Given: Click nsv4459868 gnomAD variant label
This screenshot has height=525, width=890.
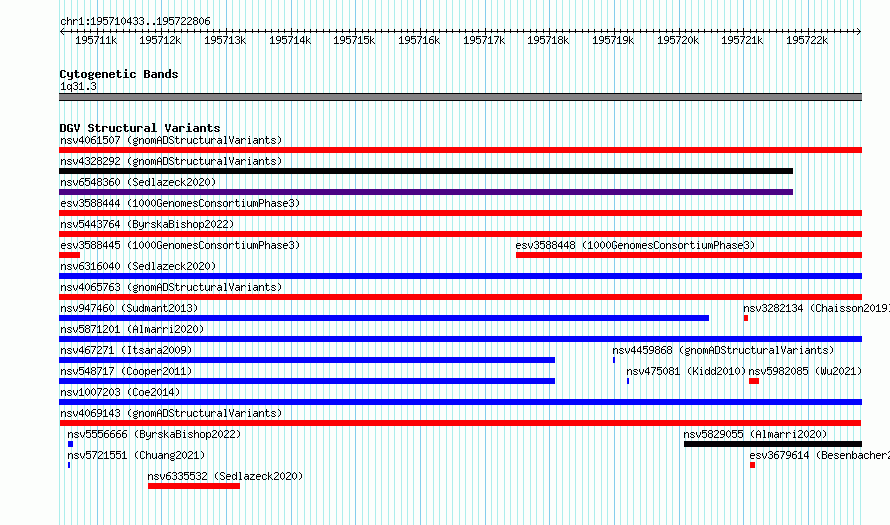Looking at the screenshot, I should (723, 350).
